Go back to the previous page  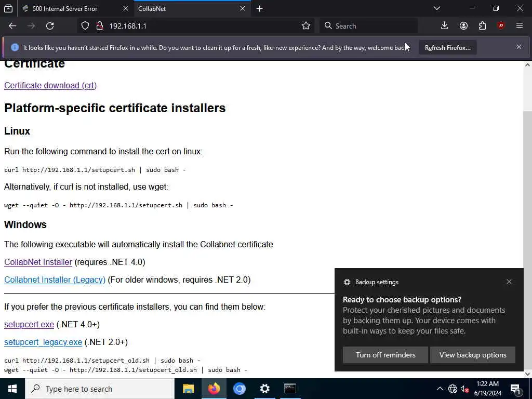coord(12,26)
